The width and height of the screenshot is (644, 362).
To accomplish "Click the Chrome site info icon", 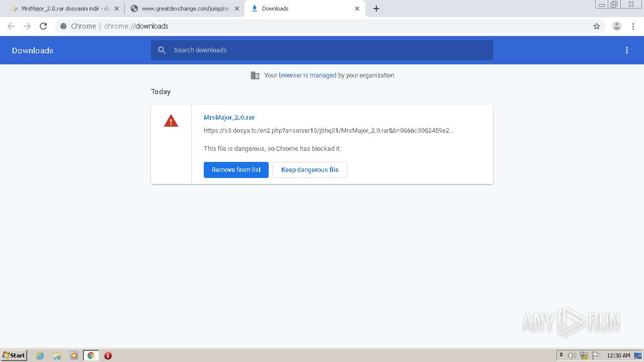I will pos(63,26).
